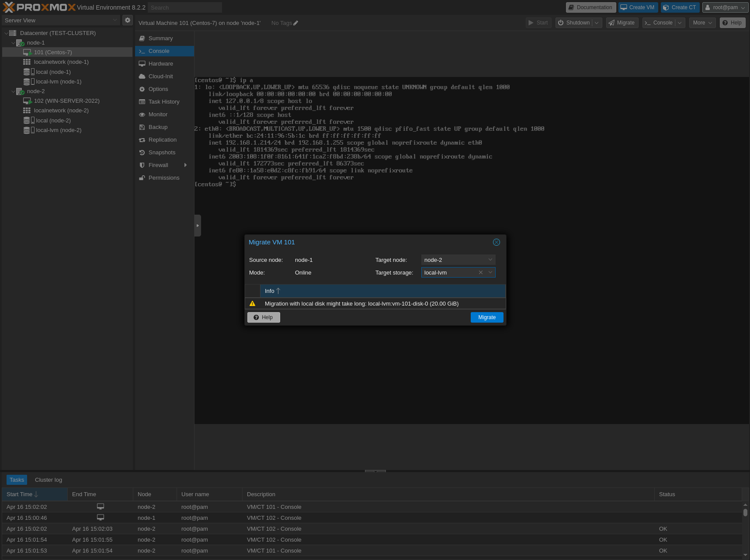This screenshot has height=560, width=750.
Task: Open the Documentation page
Action: (590, 7)
